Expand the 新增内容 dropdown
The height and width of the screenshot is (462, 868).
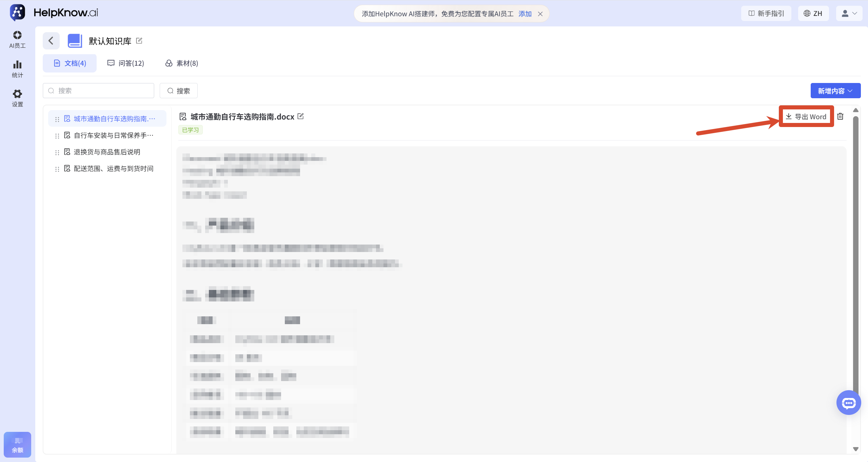[835, 91]
